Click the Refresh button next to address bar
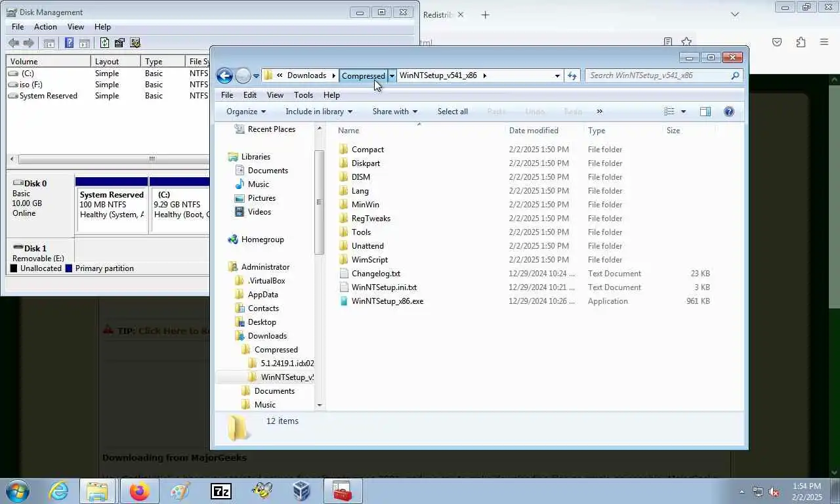Screen dimensions: 840x504 [x=572, y=75]
